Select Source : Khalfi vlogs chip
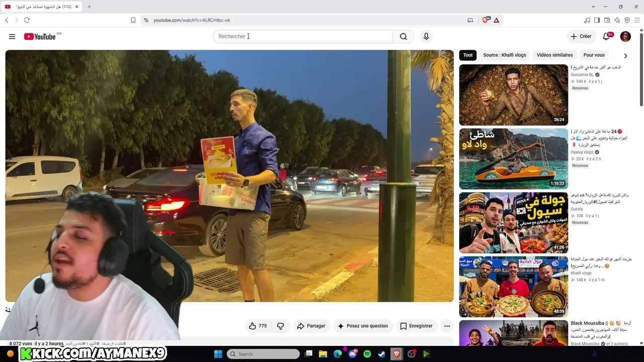This screenshot has width=644, height=362. [x=505, y=55]
